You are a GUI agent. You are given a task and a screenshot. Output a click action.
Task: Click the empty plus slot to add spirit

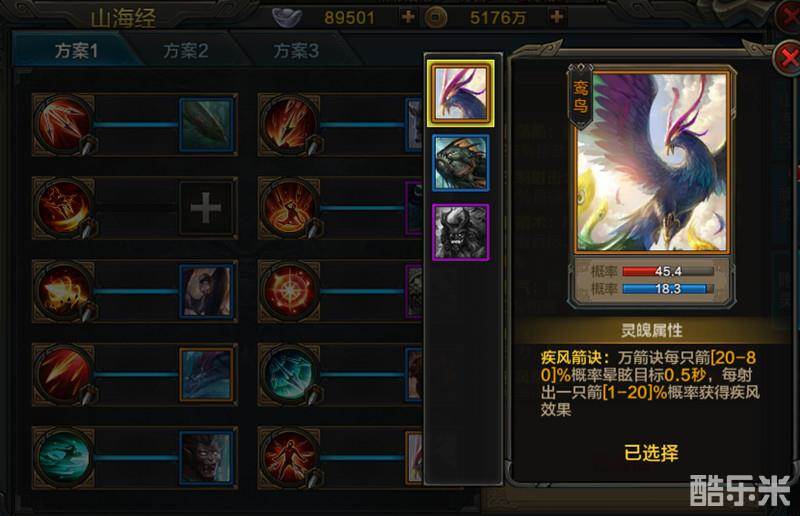click(206, 208)
